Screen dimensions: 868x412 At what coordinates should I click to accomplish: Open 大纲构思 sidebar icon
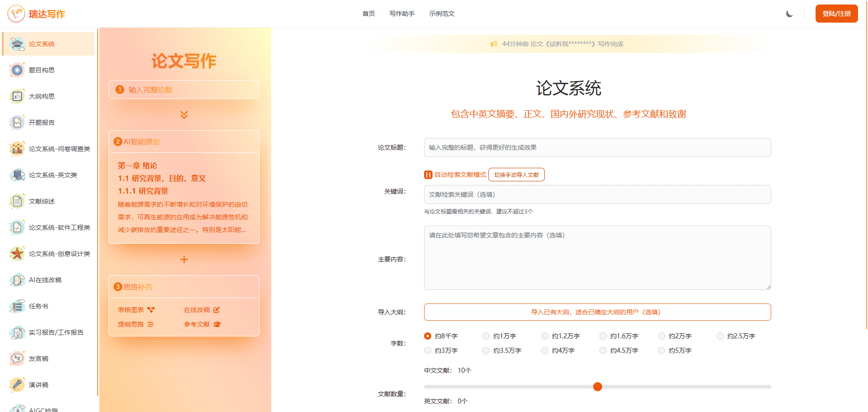[x=17, y=96]
